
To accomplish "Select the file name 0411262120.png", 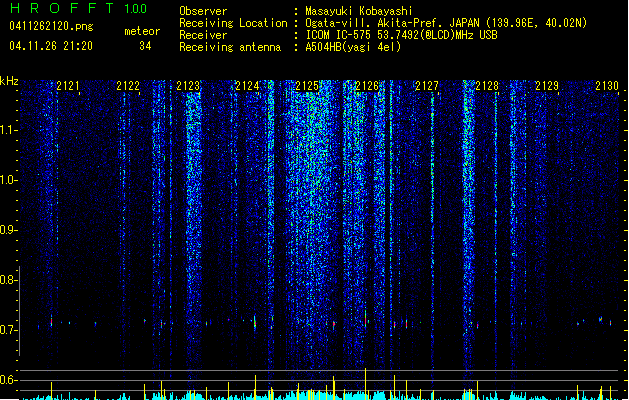I will click(51, 26).
